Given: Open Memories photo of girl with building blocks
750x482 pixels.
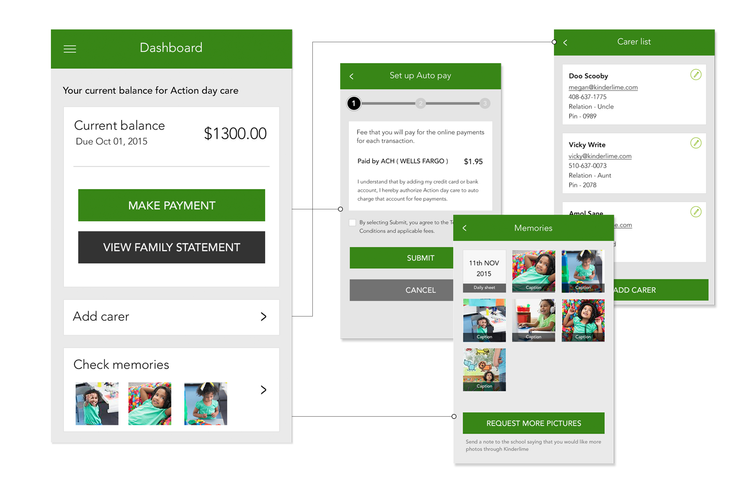Looking at the screenshot, I should (583, 271).
